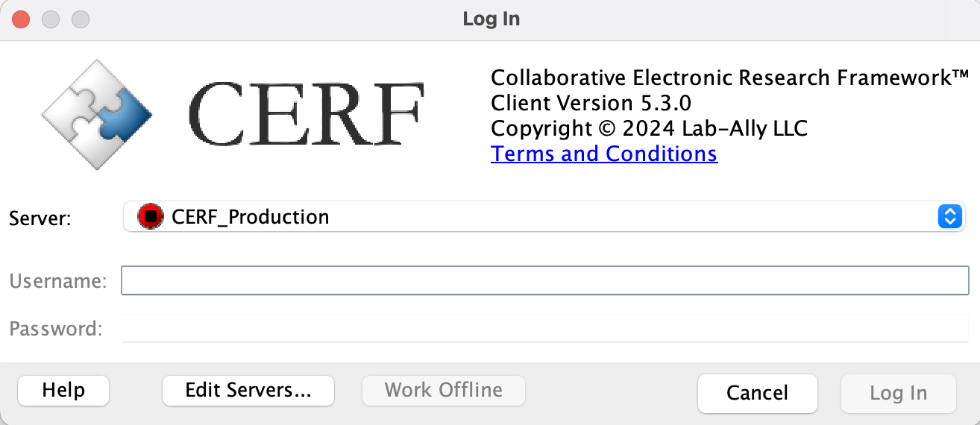Focus the Username input field
The height and width of the screenshot is (425, 980).
click(x=544, y=281)
